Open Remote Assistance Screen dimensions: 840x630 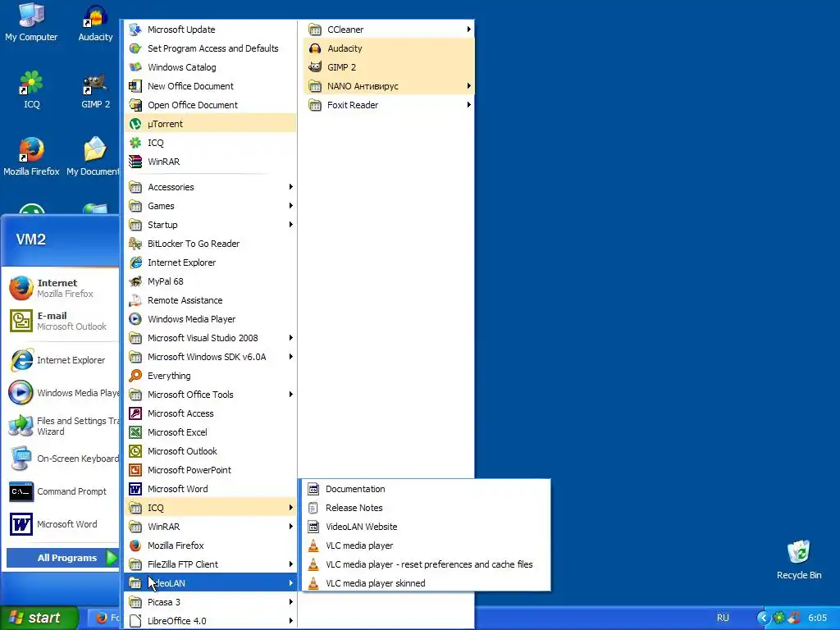coord(210,300)
